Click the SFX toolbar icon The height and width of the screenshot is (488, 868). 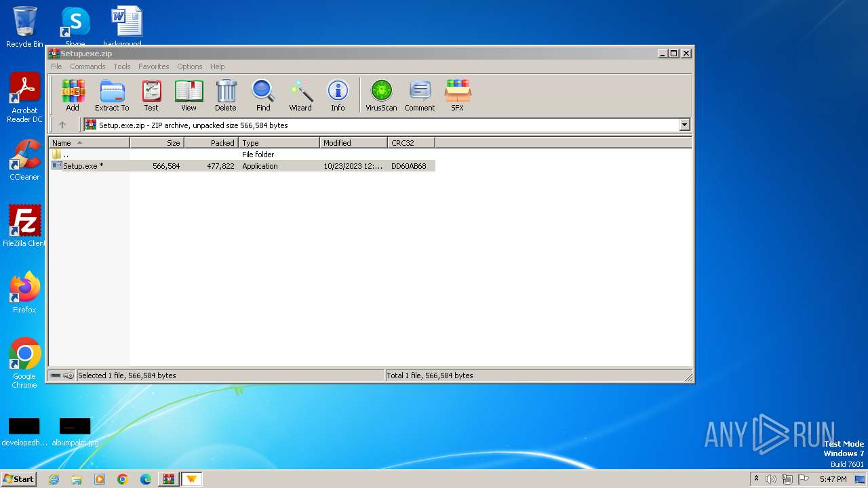[x=458, y=95]
